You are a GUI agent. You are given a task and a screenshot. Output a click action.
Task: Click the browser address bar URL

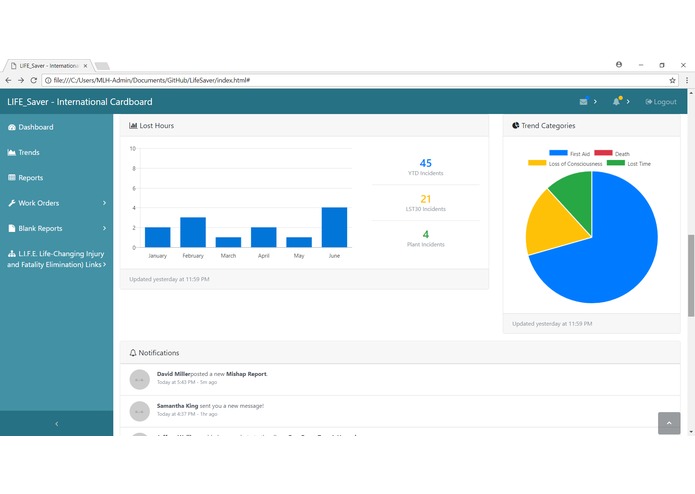tap(152, 80)
